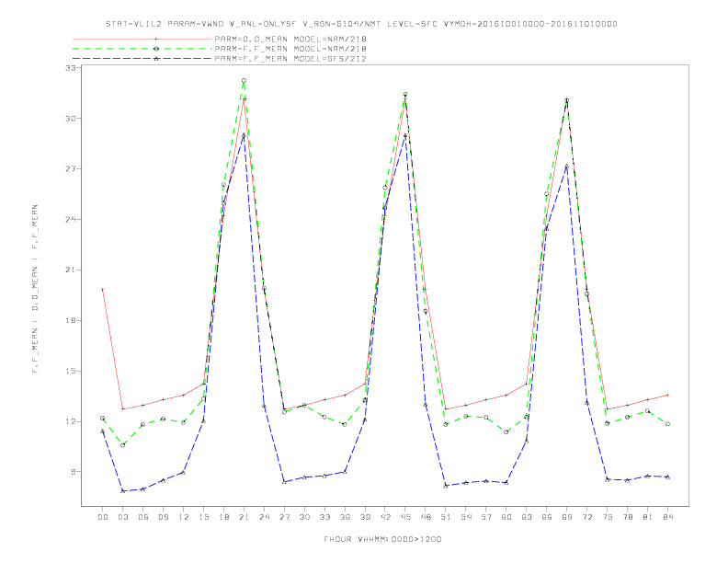Click forecast hour 18 on x-axis

pyautogui.click(x=223, y=517)
